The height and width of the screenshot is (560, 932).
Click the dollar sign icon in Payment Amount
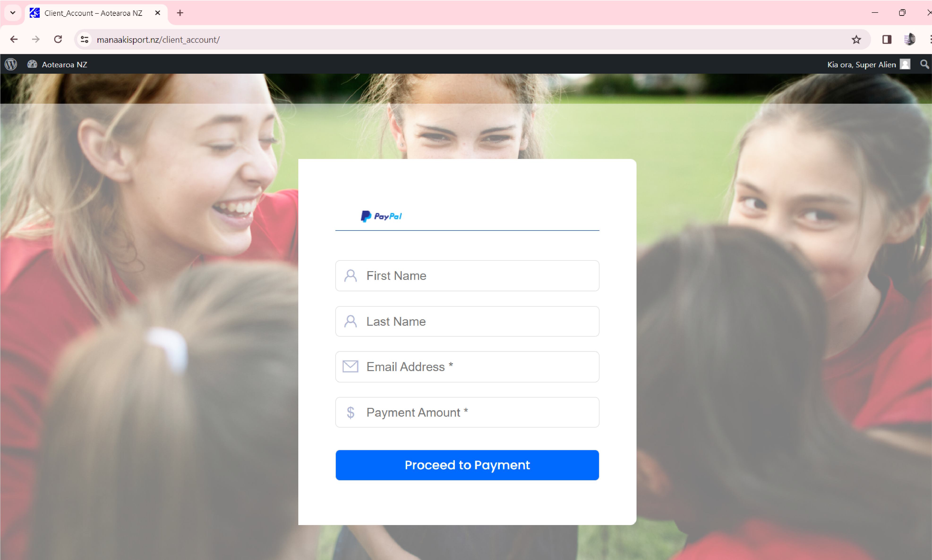[351, 412]
